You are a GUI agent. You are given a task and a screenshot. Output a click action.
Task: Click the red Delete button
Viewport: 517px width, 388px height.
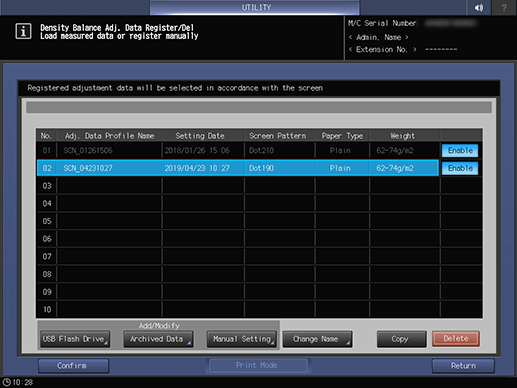click(x=456, y=339)
